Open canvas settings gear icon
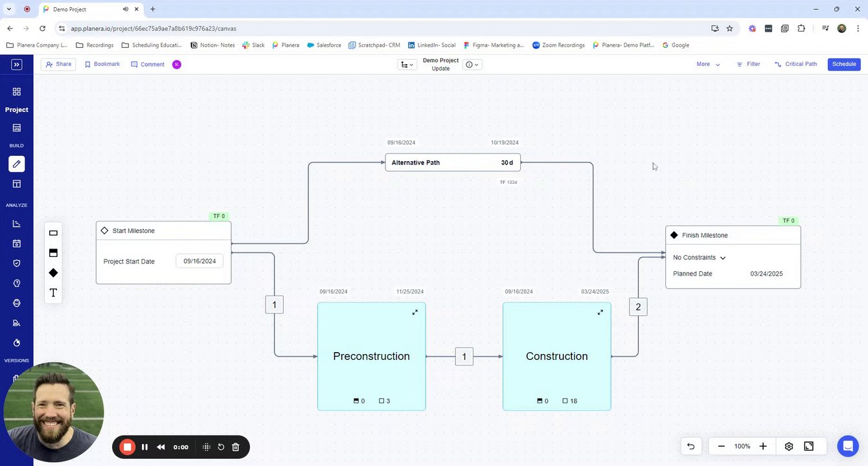The height and width of the screenshot is (466, 868). pos(789,447)
